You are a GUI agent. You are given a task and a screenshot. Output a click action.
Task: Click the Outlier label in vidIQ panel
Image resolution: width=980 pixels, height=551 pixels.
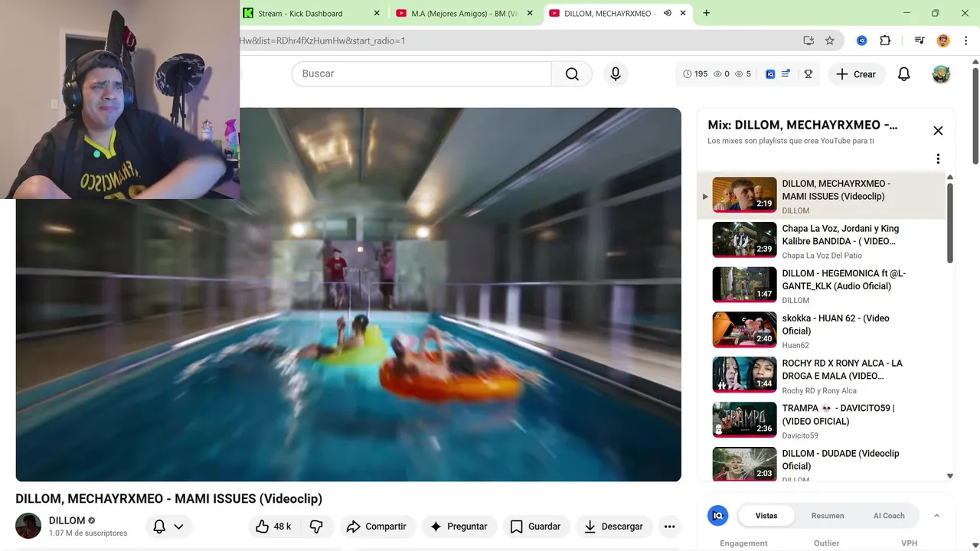827,543
